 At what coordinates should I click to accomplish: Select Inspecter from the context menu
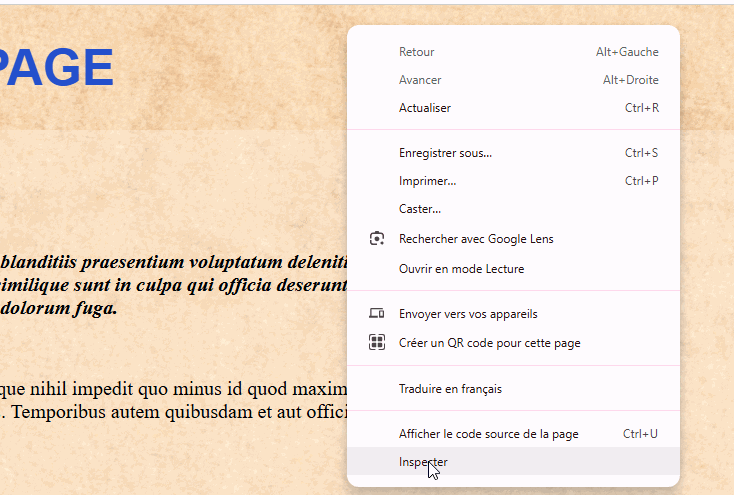pos(423,462)
